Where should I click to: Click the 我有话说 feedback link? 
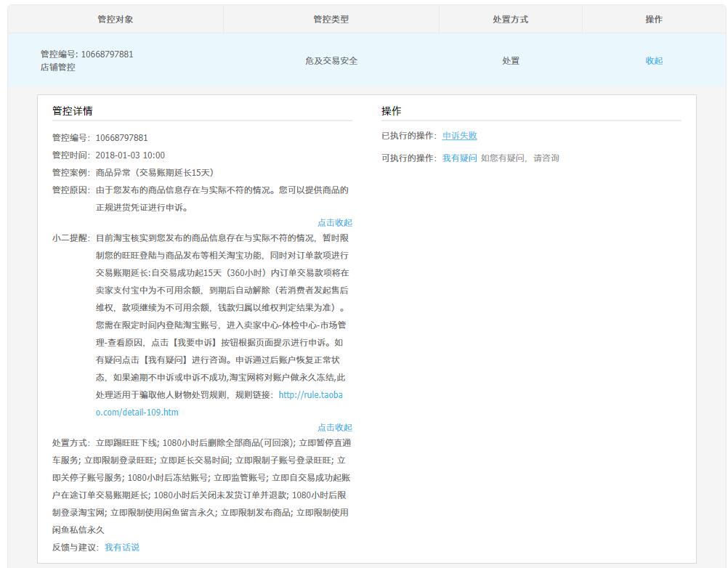point(122,548)
